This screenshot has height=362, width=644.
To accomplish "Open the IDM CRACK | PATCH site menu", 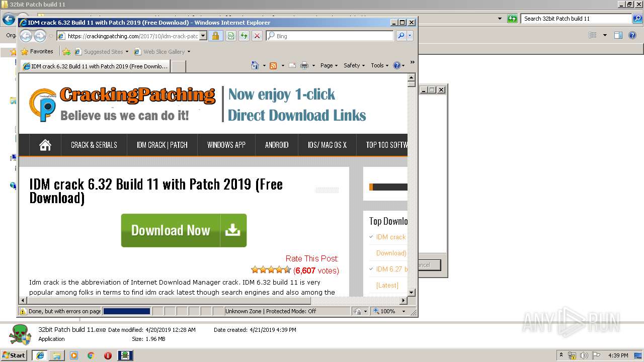I will [162, 145].
